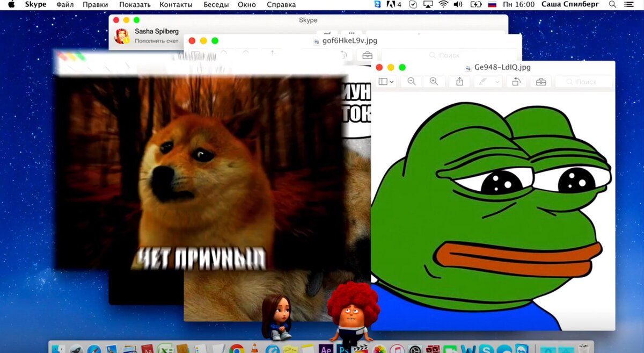Click the Пн 16:00 clock
This screenshot has height=353, width=644.
coord(518,4)
